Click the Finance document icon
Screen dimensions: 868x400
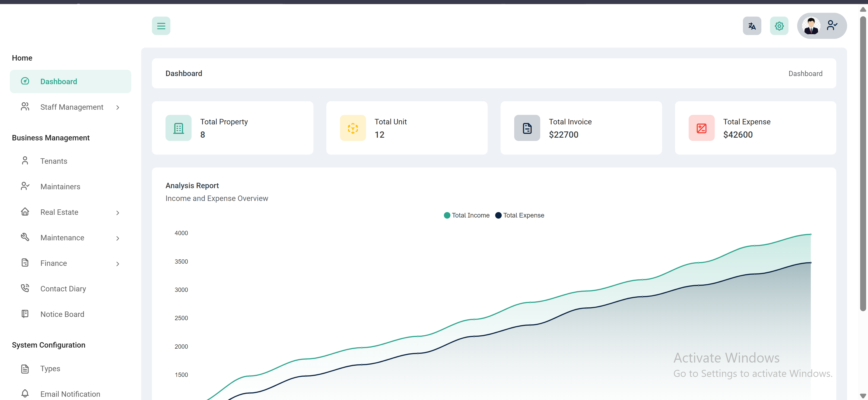(x=25, y=263)
